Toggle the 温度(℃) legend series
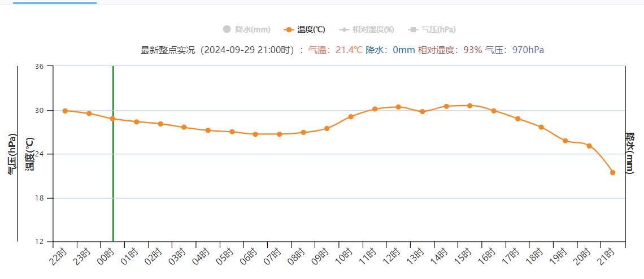This screenshot has width=644, height=279. (x=304, y=29)
